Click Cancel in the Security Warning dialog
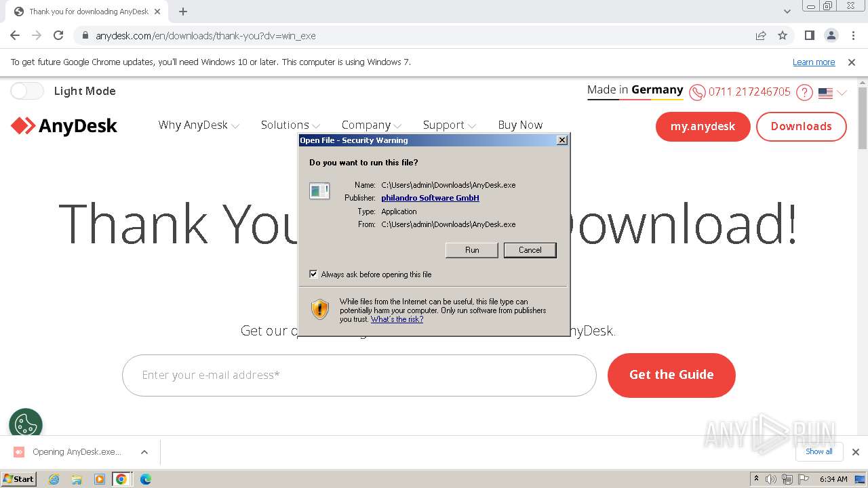The image size is (868, 488). coord(530,250)
